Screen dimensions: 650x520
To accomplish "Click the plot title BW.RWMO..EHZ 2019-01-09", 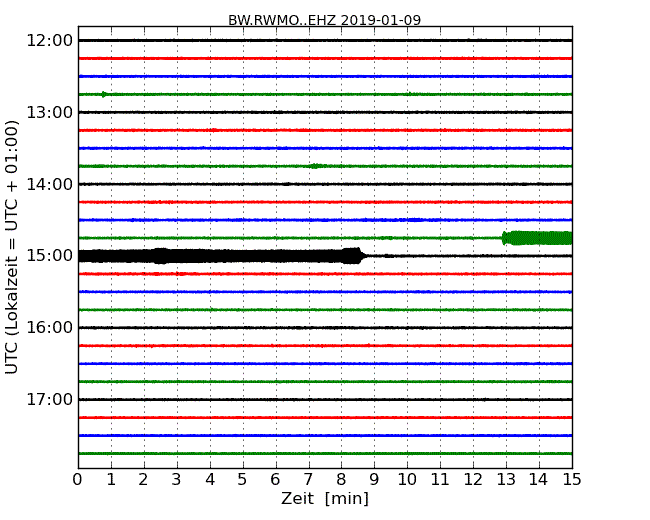I will tap(324, 20).
